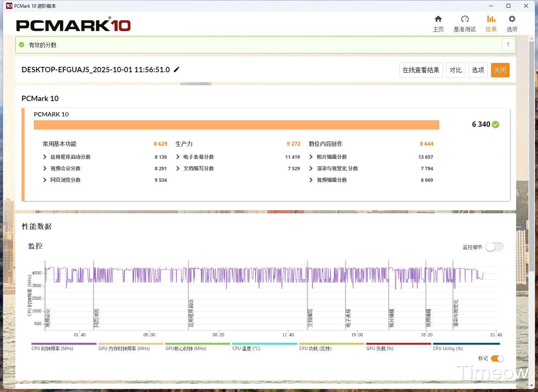Click the 文档编写 marker on the chart
Image resolution: width=538 pixels, height=392 pixels.
coord(310,318)
